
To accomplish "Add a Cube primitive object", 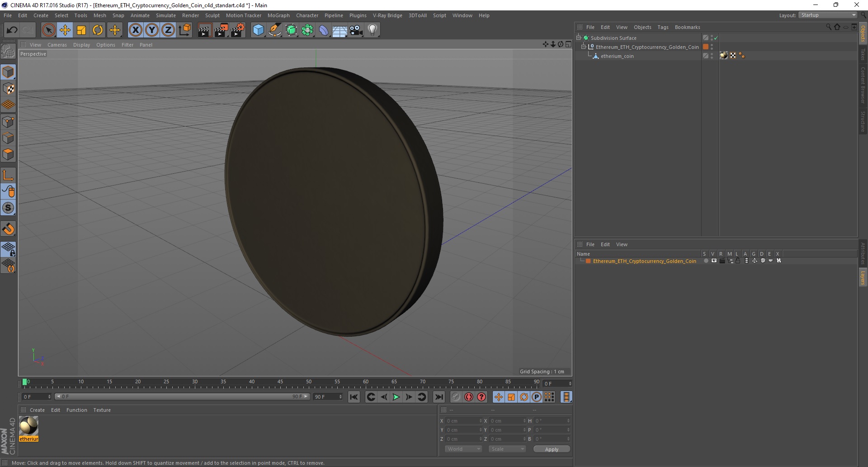I will pos(258,30).
